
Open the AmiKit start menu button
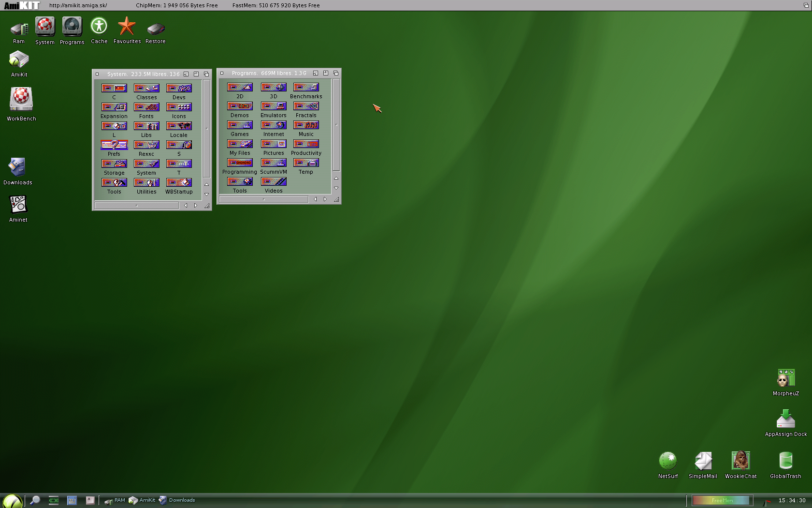tap(12, 501)
